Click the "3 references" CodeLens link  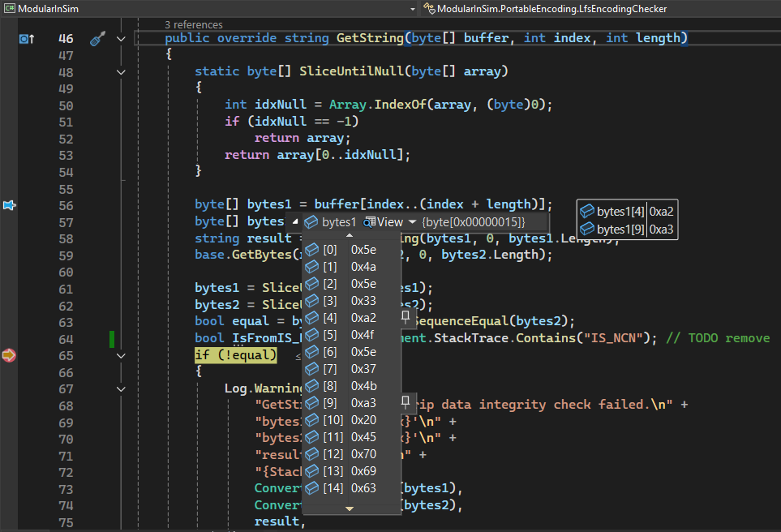(x=193, y=25)
